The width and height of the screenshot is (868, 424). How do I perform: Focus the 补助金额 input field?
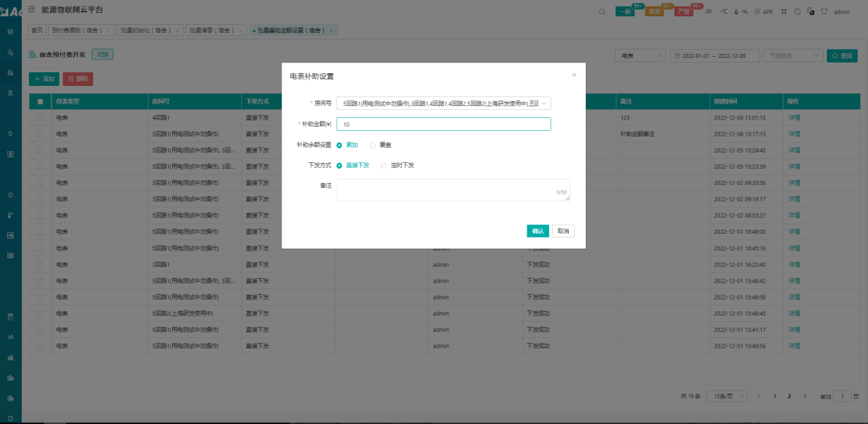(x=444, y=124)
